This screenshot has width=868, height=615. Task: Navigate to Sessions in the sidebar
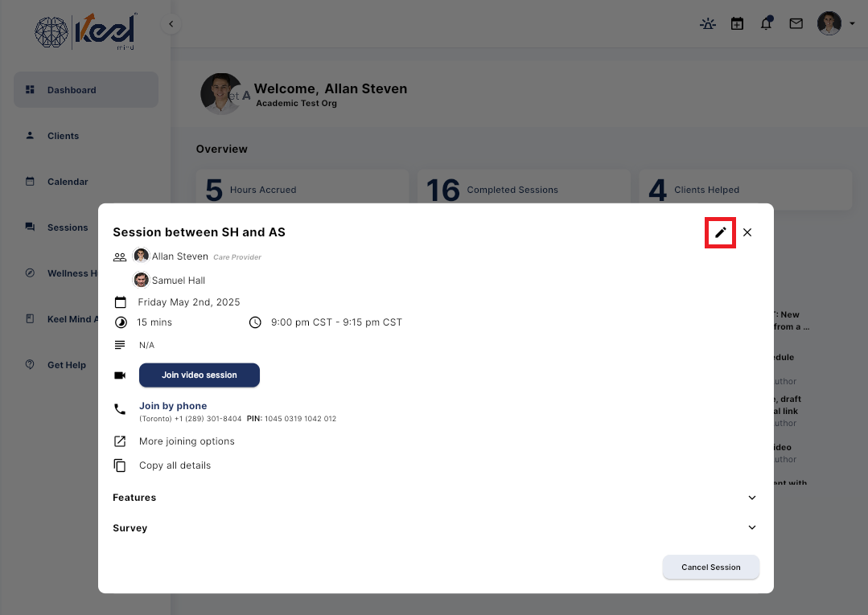coord(66,228)
